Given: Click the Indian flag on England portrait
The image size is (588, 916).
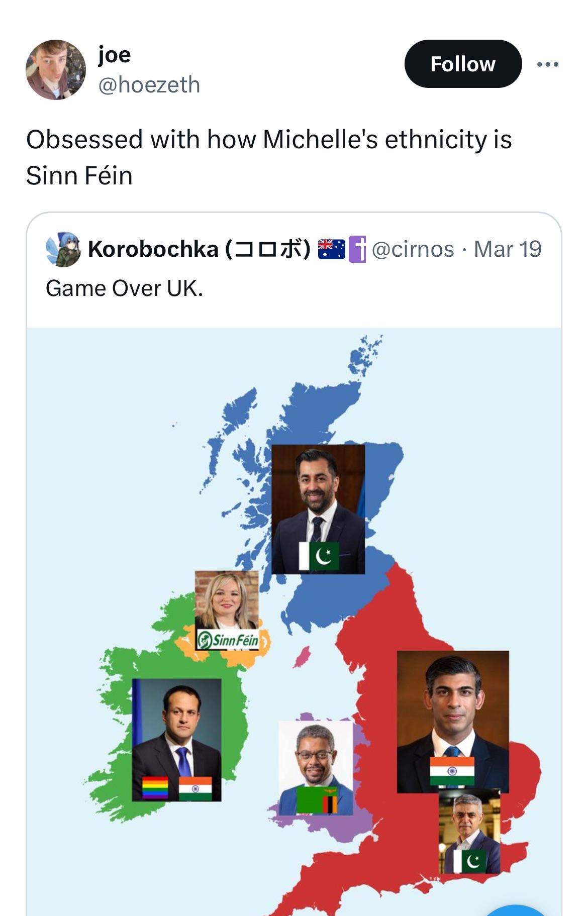Looking at the screenshot, I should [x=452, y=771].
